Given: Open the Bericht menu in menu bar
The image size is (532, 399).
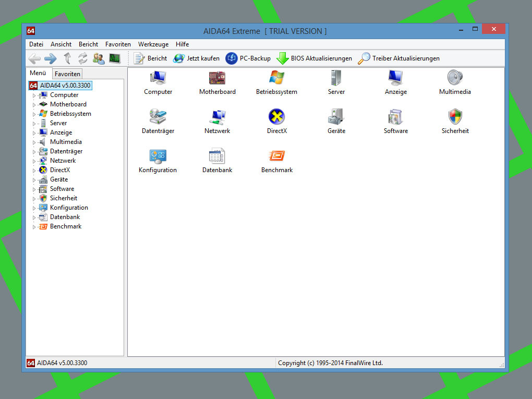Looking at the screenshot, I should [x=88, y=44].
